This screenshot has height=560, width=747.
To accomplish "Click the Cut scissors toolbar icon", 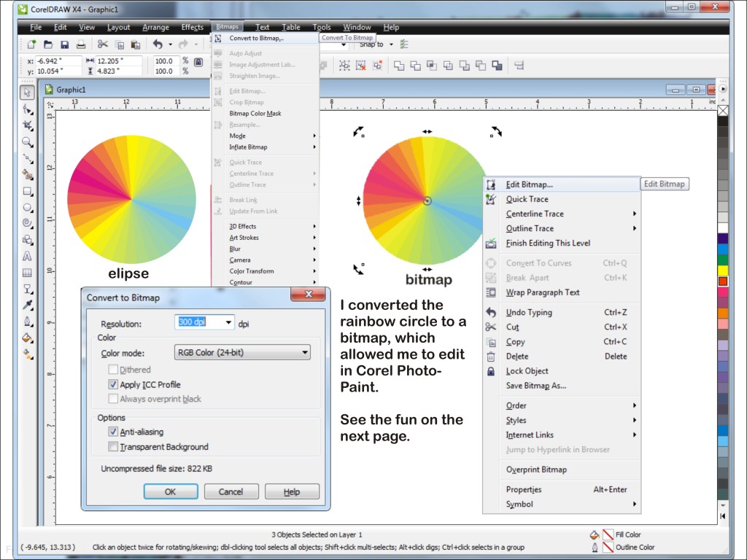I will 103,44.
